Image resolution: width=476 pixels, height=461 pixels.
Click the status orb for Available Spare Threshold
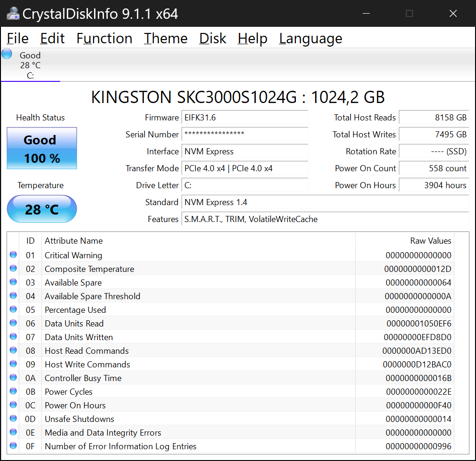[x=13, y=295]
